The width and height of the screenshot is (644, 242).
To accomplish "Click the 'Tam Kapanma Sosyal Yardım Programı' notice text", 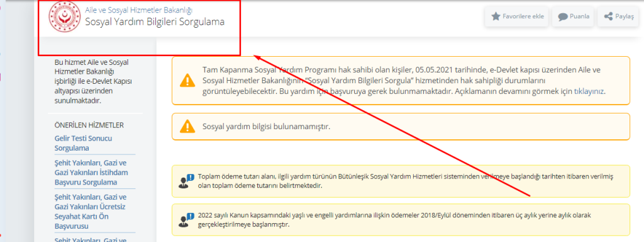I will point(404,80).
